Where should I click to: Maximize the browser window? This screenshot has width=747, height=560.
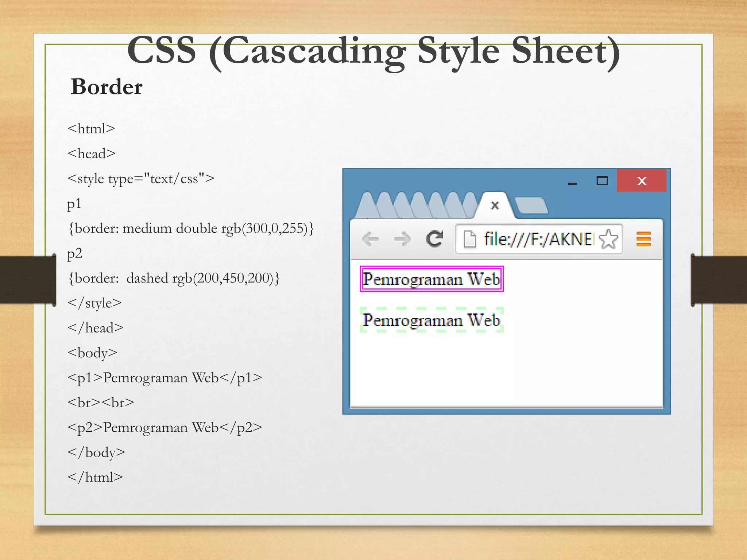[602, 180]
